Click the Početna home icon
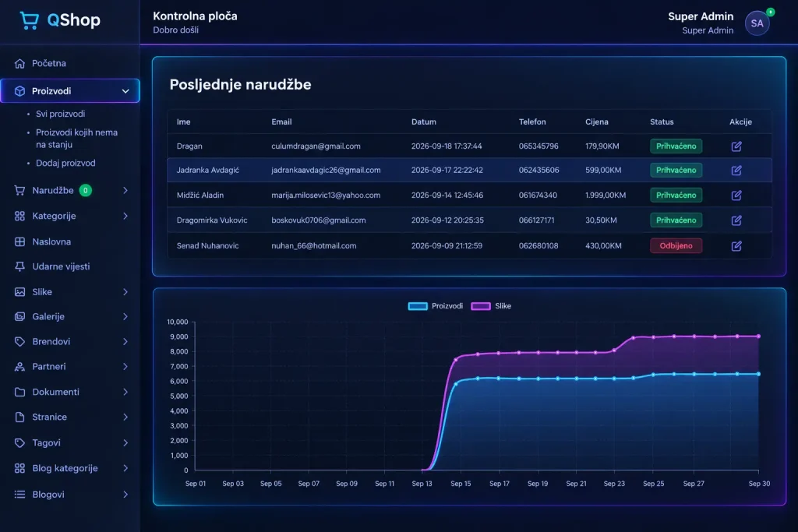The width and height of the screenshot is (798, 532). (19, 64)
